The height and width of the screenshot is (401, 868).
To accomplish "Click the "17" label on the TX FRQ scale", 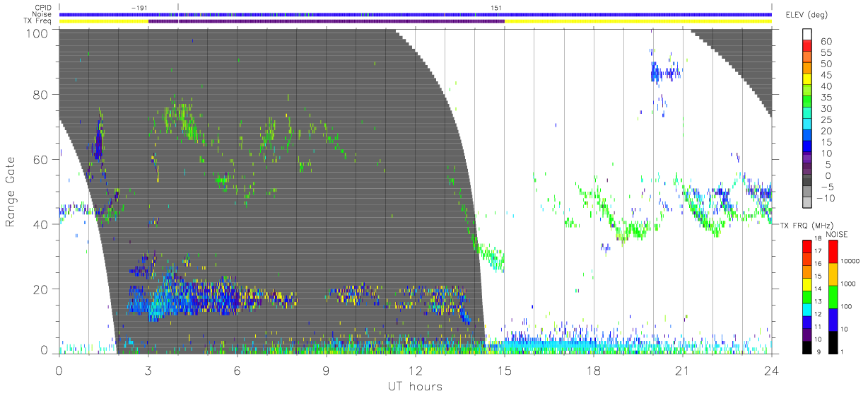I will pos(819,252).
